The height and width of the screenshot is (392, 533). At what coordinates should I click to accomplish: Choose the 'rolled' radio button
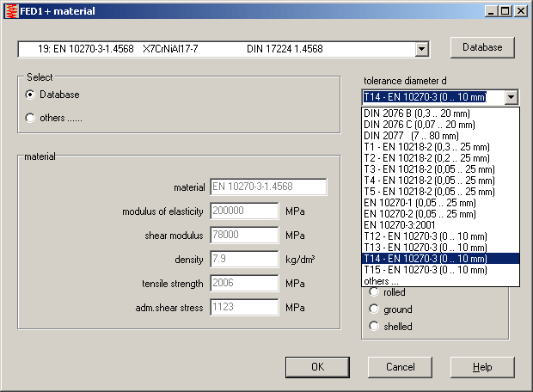coord(373,292)
